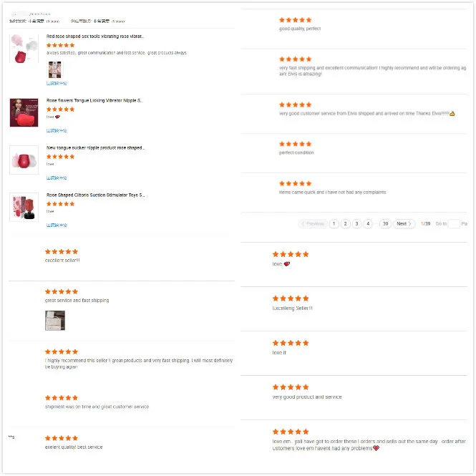Viewport: 476px width, 476px height.
Task: Open the Rose flowers Tongue Licking product image
Action: (24, 112)
